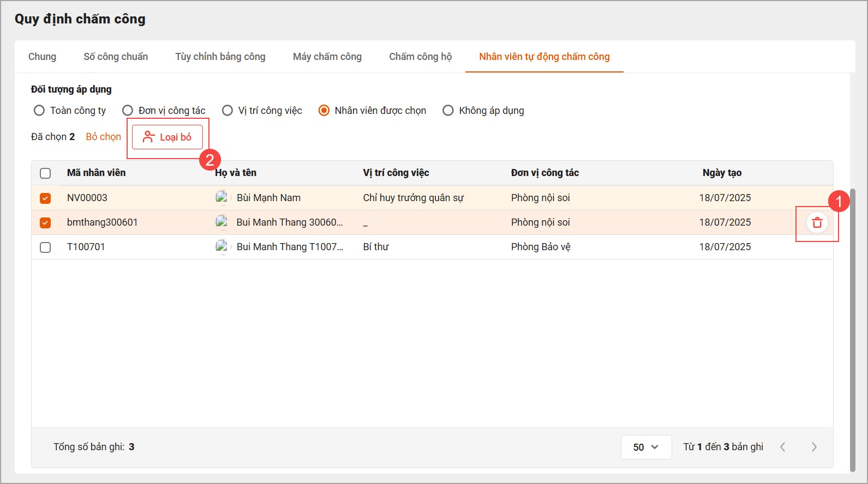Choose the Không áp dụng radio option
Screen dimensions: 868x484
448,111
